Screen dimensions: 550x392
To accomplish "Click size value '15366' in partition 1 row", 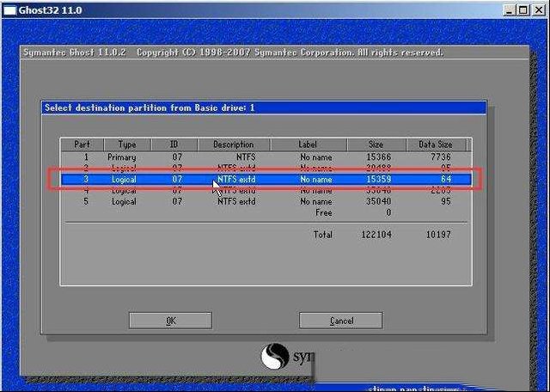I will [x=379, y=156].
